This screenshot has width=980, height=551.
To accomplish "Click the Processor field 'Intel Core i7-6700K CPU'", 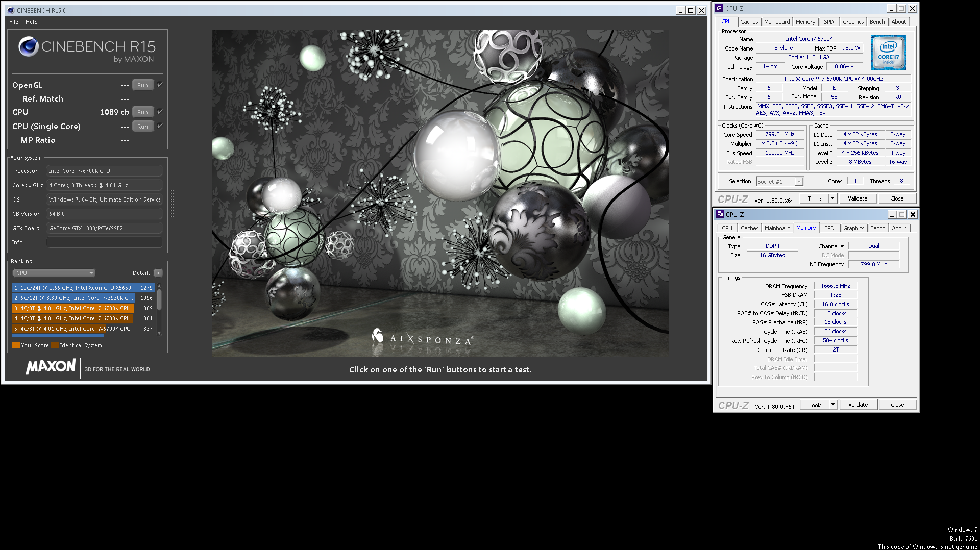I will coord(104,171).
